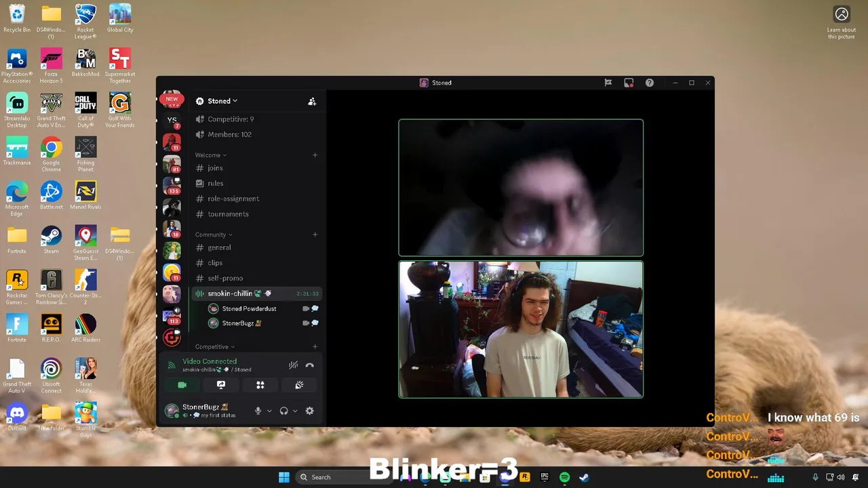Image resolution: width=868 pixels, height=488 pixels.
Task: Expand the Stoned server menu
Action: pos(222,101)
